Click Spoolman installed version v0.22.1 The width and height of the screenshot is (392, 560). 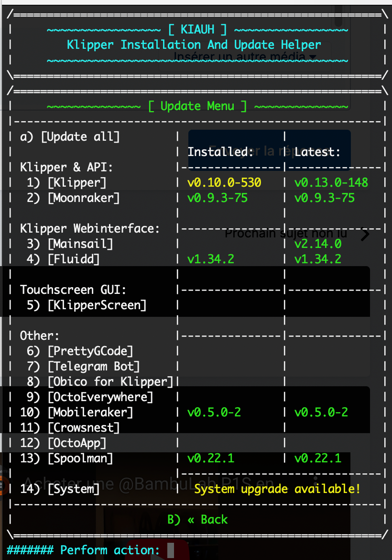(x=211, y=458)
